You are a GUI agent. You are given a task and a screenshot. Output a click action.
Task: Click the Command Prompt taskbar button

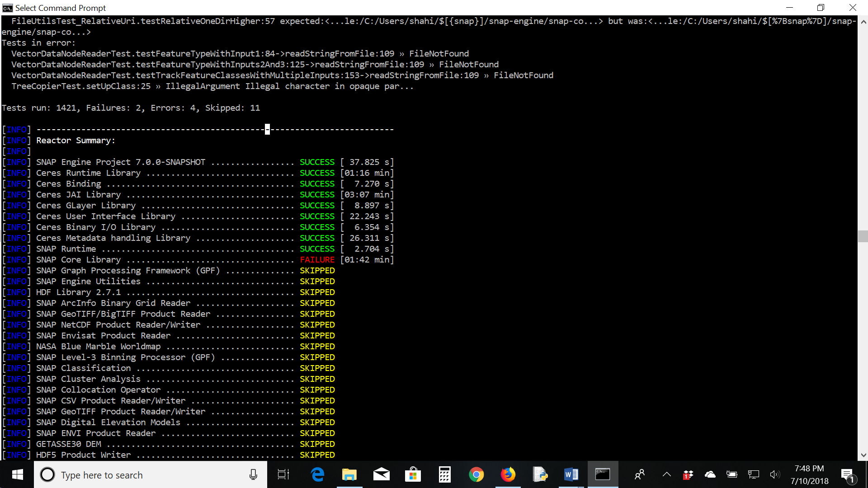tap(603, 474)
